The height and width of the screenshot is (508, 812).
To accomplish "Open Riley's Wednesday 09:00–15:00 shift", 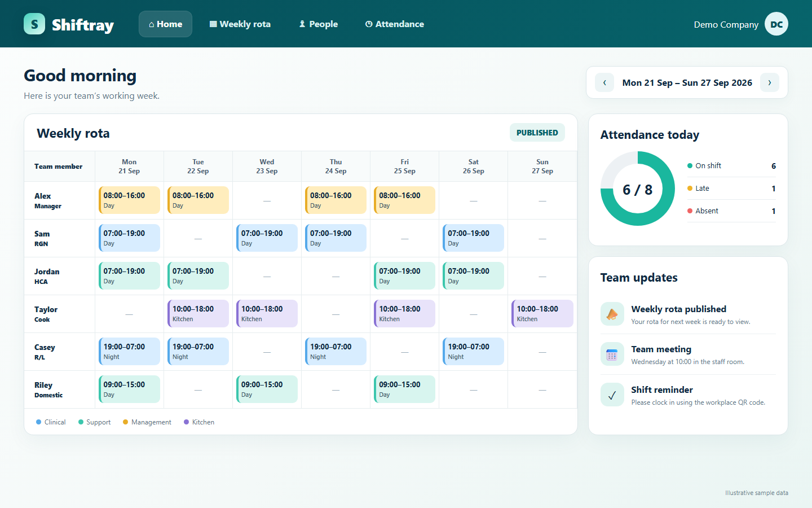I will (x=267, y=389).
